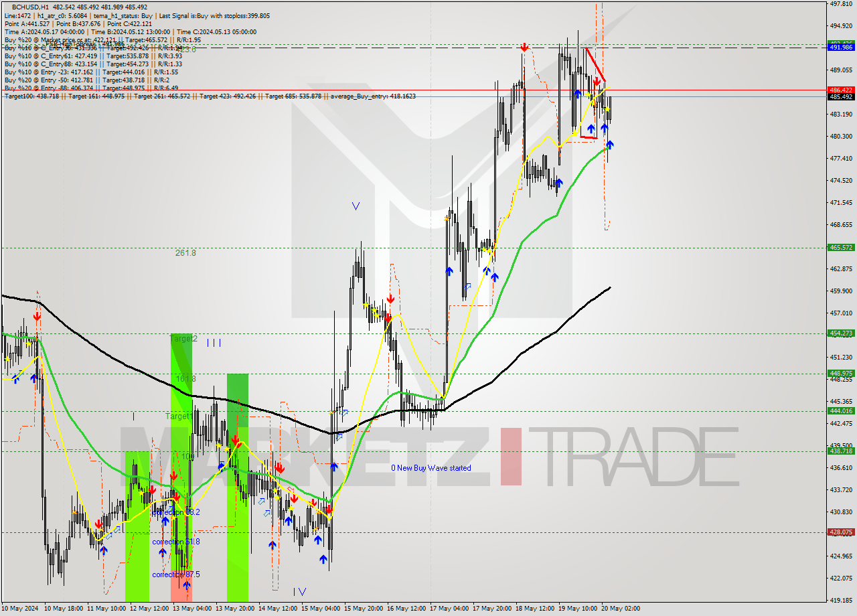Click the 485.492 current price tag
The width and height of the screenshot is (857, 616).
pyautogui.click(x=841, y=96)
